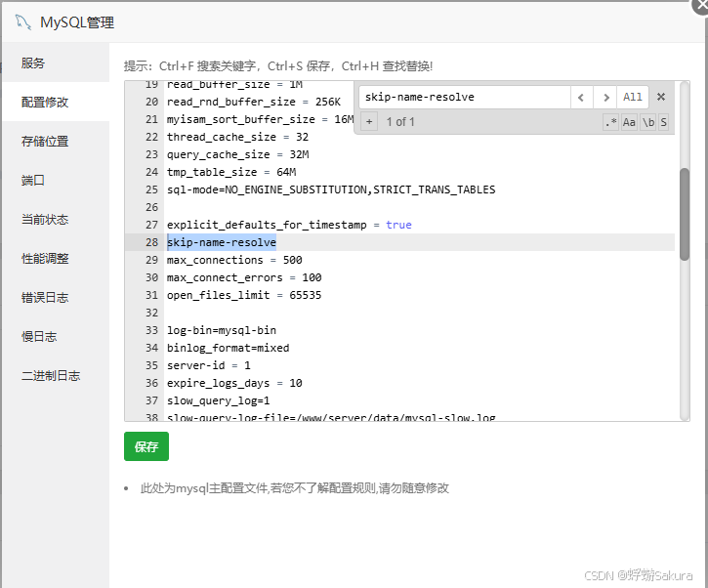Viewport: 708px width, 588px height.
Task: Click the skip-name-resolve search input field
Action: point(465,97)
